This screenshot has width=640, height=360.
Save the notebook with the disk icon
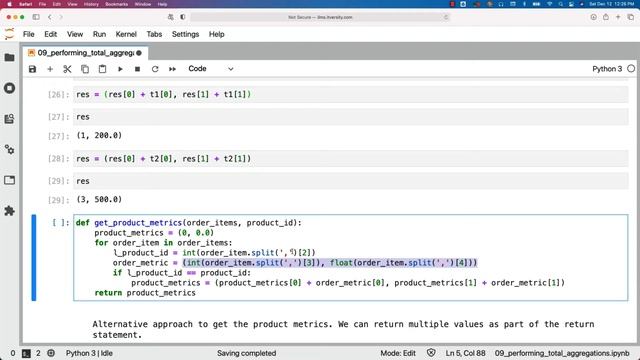pyautogui.click(x=32, y=69)
